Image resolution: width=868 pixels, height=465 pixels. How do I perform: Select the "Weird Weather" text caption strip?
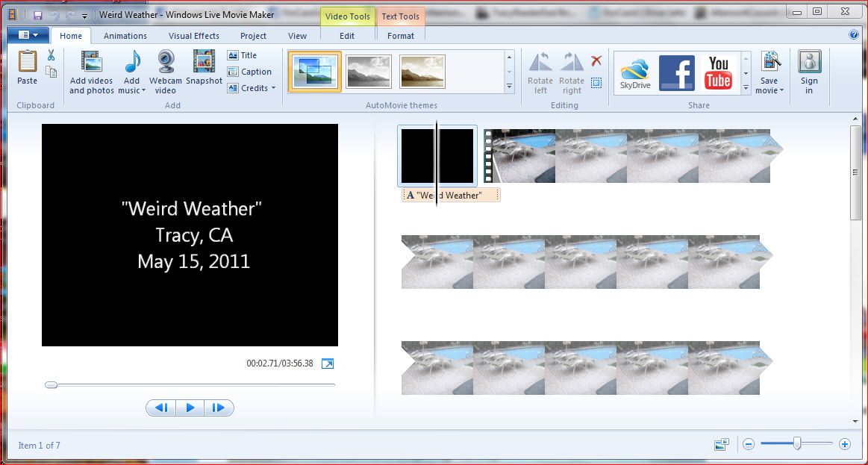tap(451, 196)
